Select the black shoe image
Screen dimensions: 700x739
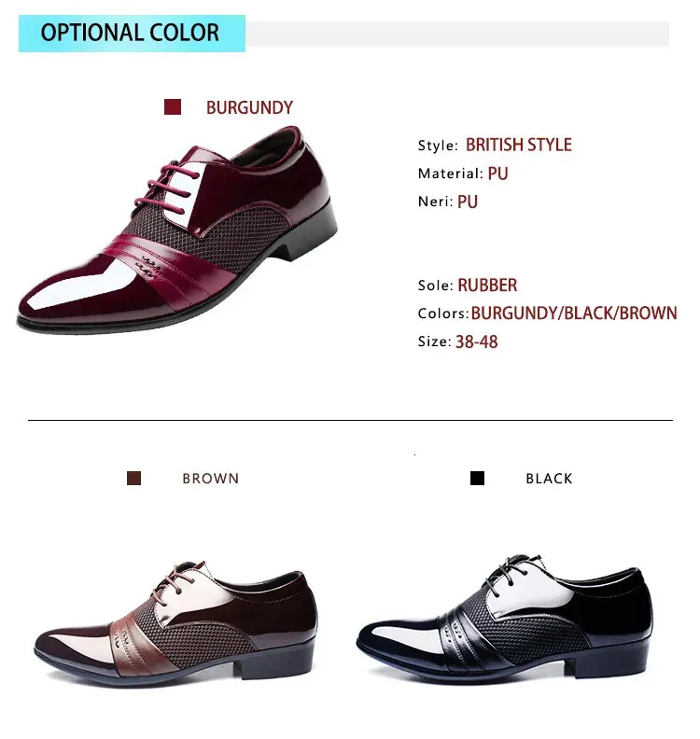(505, 619)
